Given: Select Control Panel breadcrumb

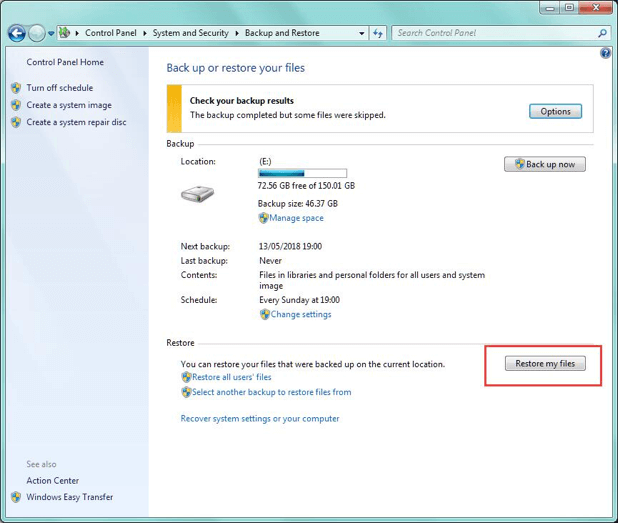Looking at the screenshot, I should click(x=111, y=33).
